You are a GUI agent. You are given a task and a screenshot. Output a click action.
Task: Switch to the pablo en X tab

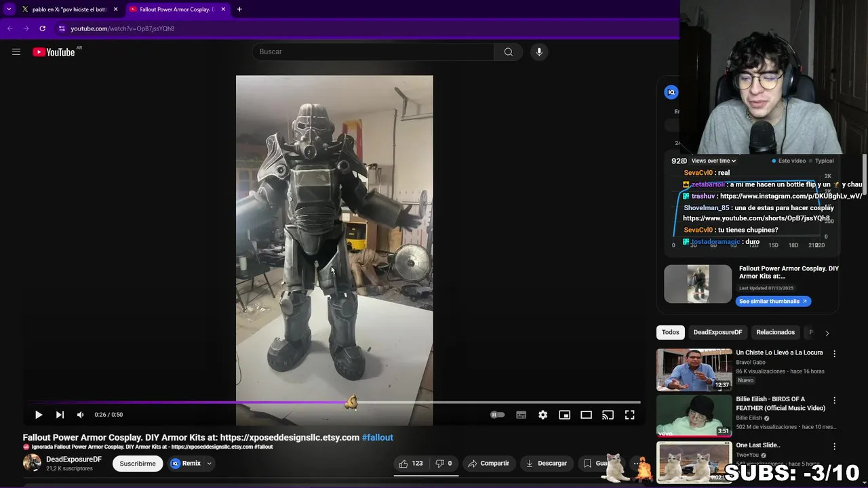point(70,9)
